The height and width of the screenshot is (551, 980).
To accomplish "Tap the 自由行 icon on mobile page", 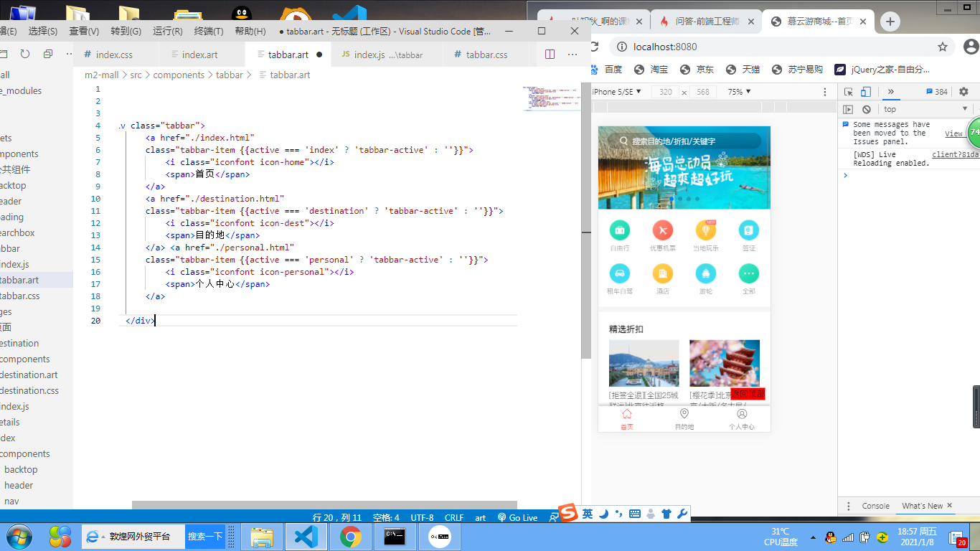I will point(620,230).
